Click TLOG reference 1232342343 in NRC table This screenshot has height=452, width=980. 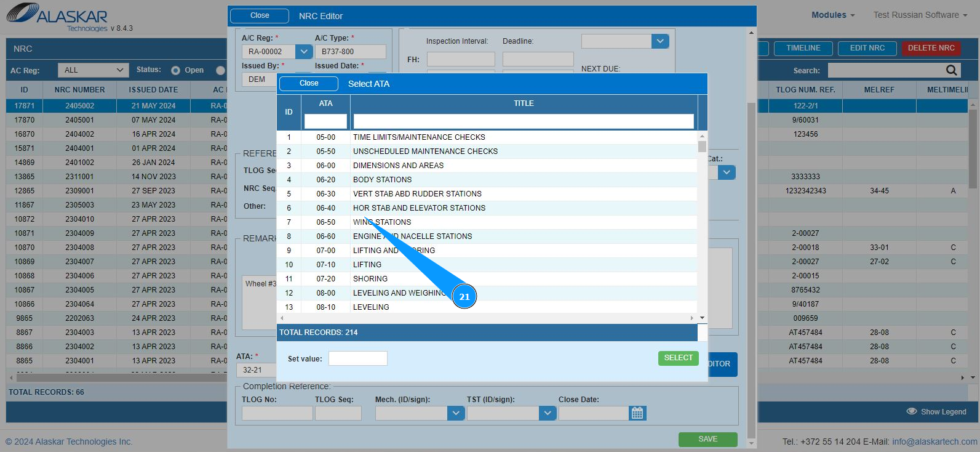click(805, 191)
